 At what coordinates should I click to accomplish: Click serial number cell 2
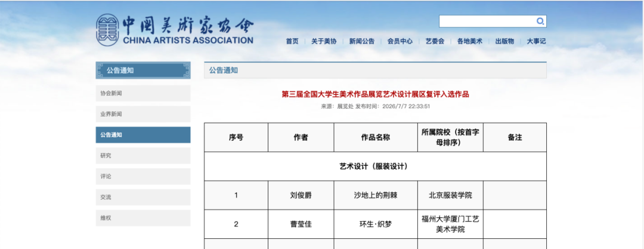(236, 225)
